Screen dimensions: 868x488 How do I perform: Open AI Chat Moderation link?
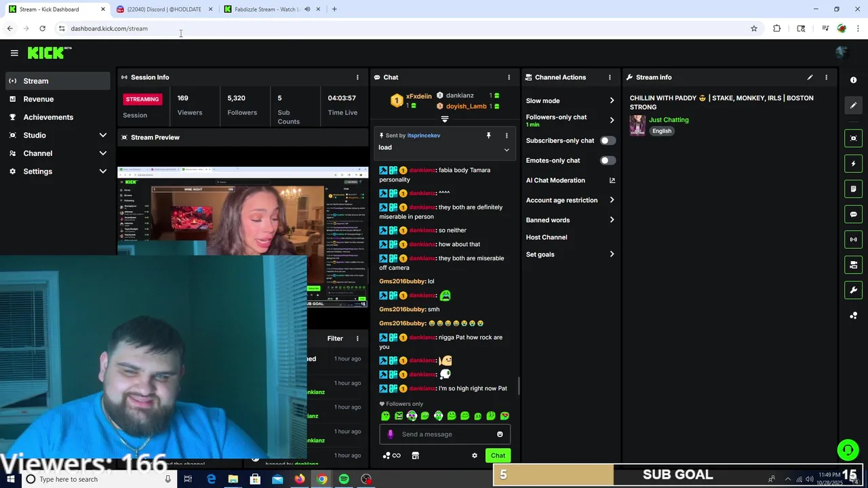coord(570,180)
